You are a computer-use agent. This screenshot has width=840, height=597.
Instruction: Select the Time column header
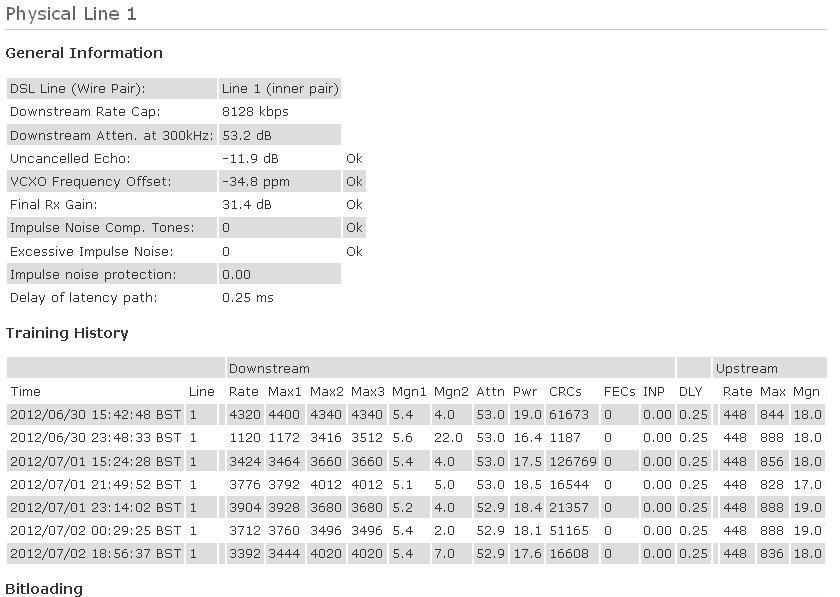pos(25,391)
